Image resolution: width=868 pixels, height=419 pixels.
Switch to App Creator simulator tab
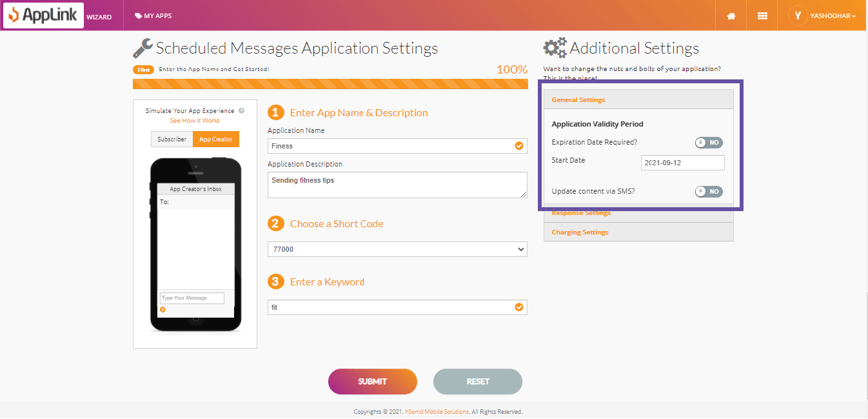216,139
